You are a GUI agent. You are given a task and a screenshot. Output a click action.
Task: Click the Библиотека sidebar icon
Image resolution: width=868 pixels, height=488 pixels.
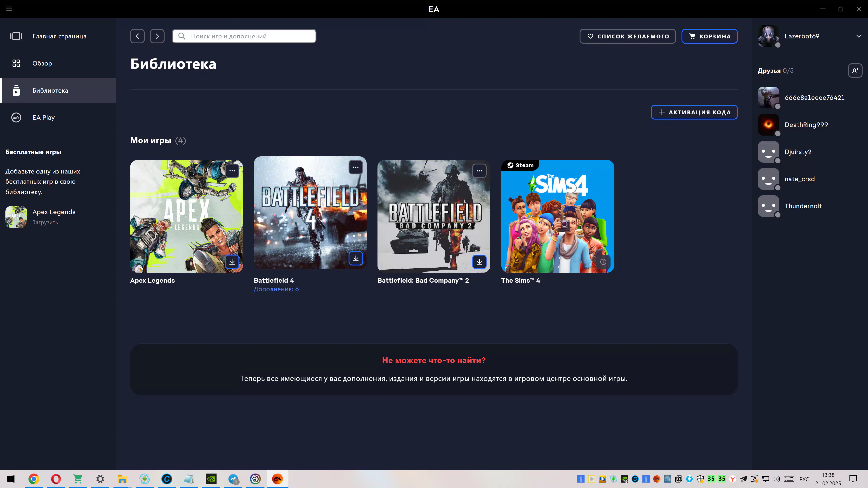[16, 90]
